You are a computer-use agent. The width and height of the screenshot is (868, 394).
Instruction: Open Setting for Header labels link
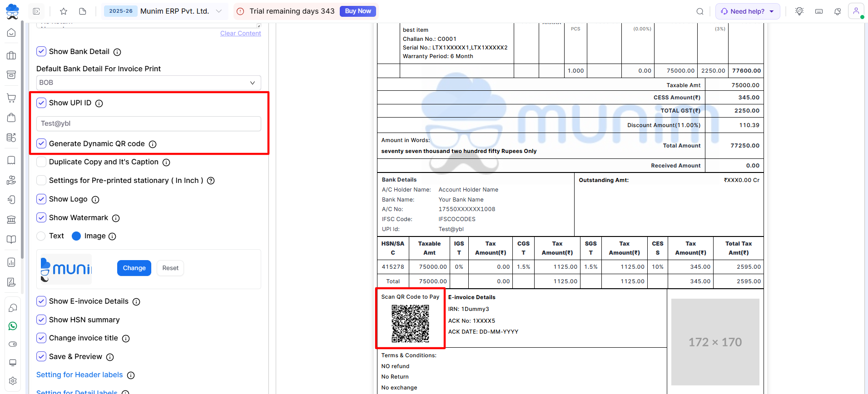79,375
